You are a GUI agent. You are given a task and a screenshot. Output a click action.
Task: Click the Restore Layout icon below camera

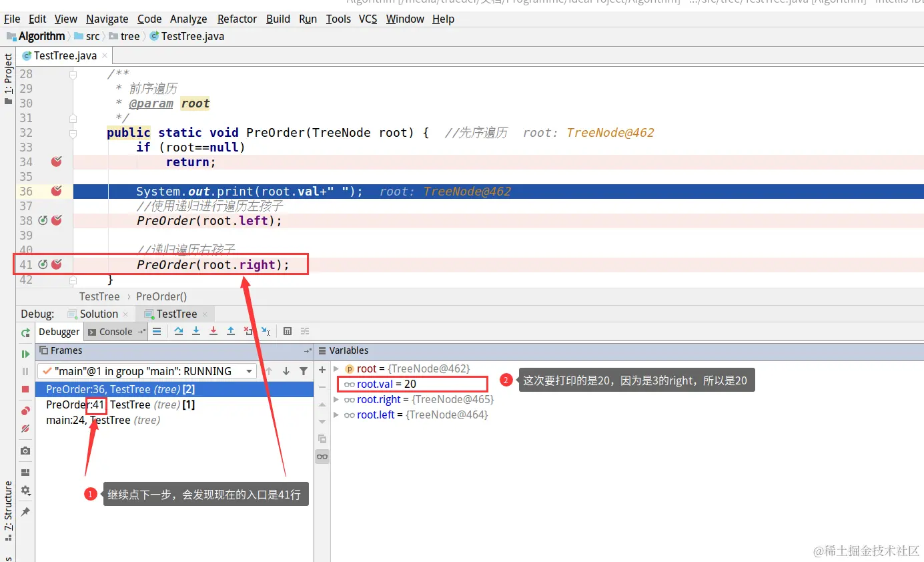pyautogui.click(x=25, y=473)
